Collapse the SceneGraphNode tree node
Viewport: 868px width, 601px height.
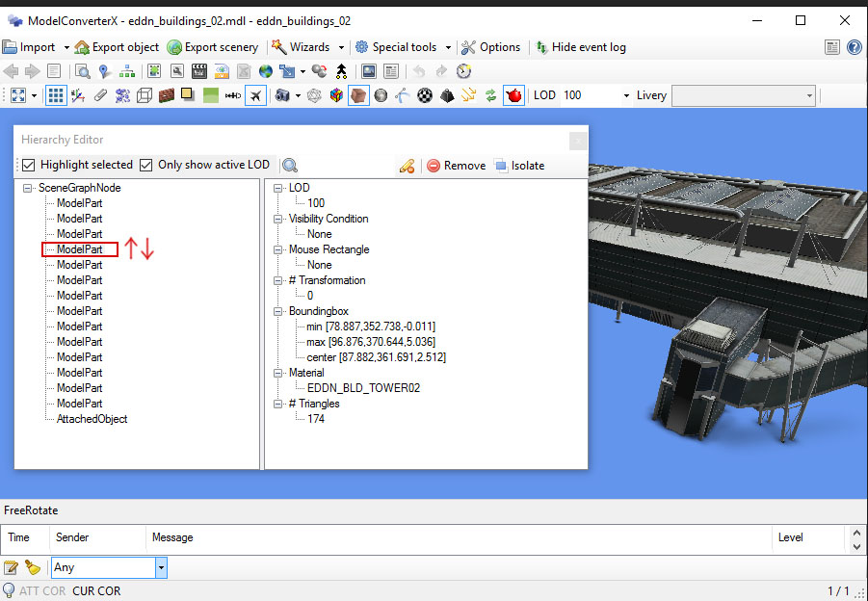coord(27,188)
